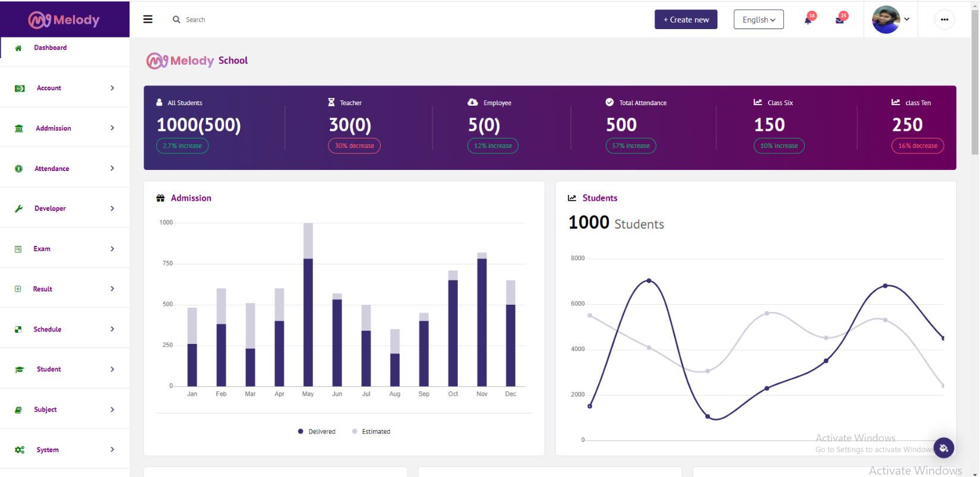Click the Account money icon
Image resolution: width=980 pixels, height=477 pixels.
(x=20, y=89)
